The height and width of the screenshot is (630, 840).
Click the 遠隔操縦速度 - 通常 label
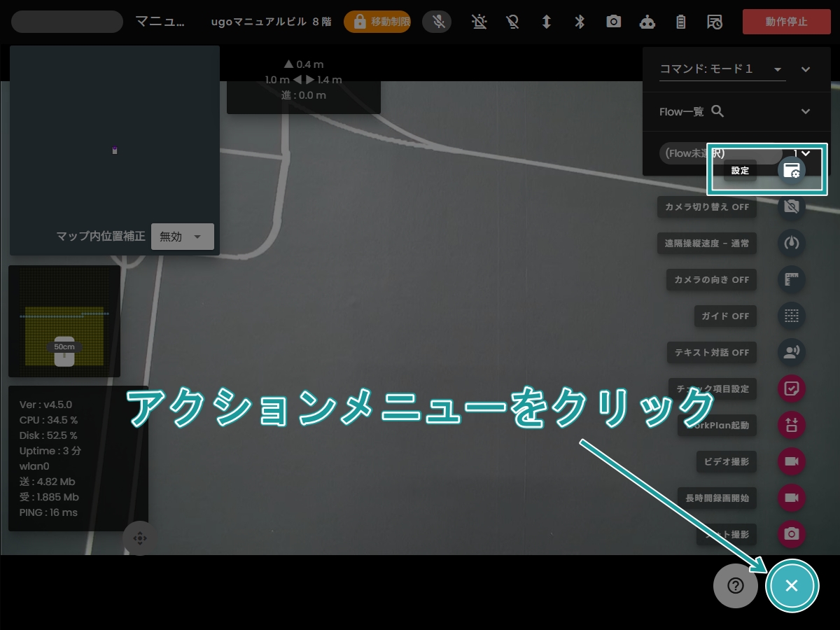coord(707,243)
